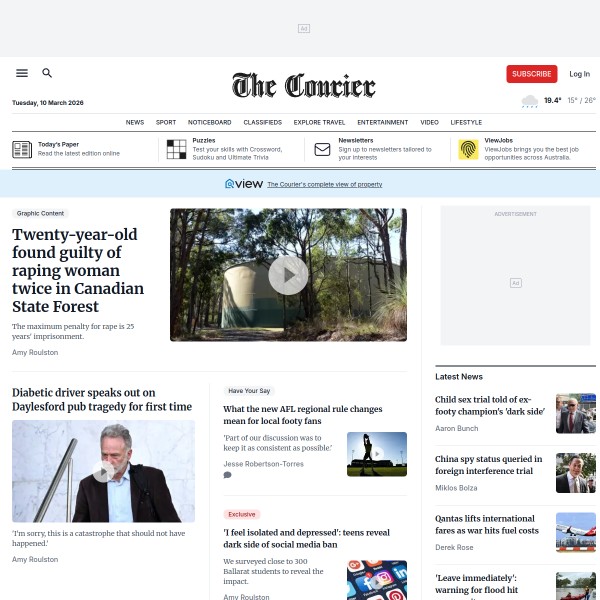Viewport: 600px width, 600px height.
Task: Select Lifestyle in the navigation bar
Action: pos(466,122)
